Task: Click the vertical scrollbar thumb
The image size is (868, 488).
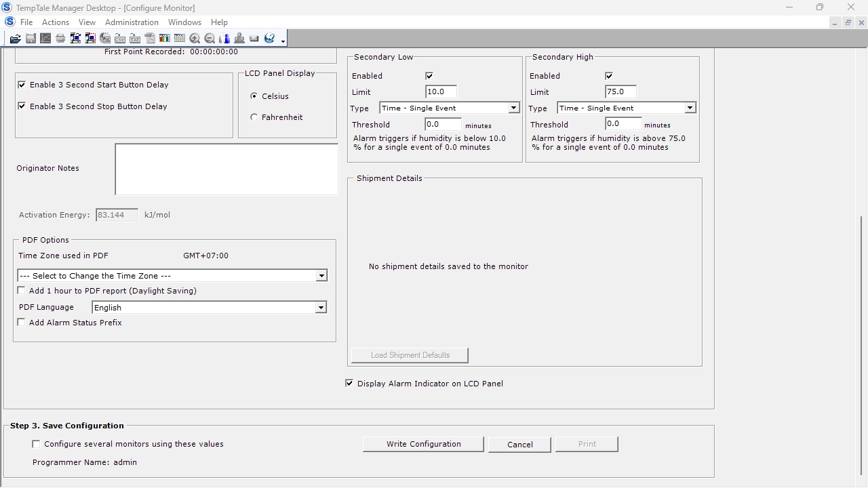Action: click(x=863, y=346)
